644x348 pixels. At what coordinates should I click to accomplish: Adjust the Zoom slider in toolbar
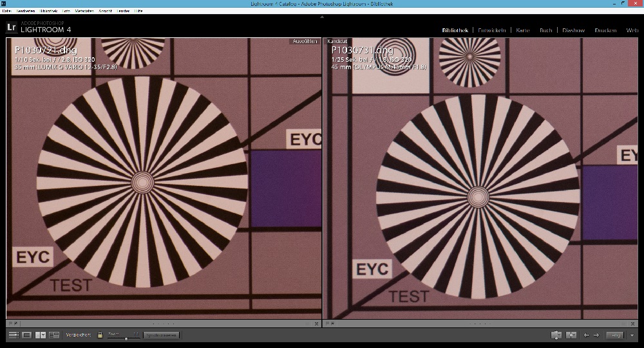tap(124, 338)
